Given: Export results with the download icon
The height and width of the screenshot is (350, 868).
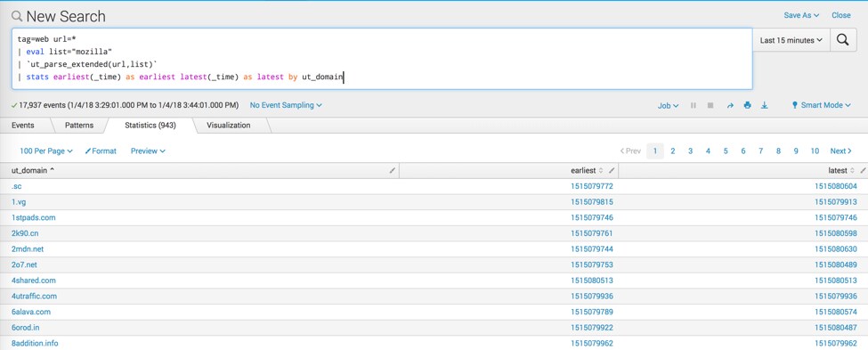Looking at the screenshot, I should (x=765, y=105).
